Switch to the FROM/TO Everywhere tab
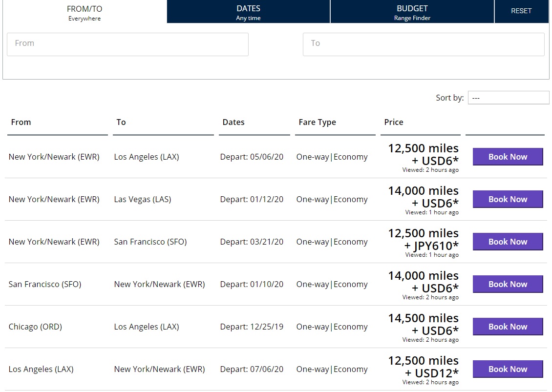Screen dimensions: 552x392 coord(84,12)
